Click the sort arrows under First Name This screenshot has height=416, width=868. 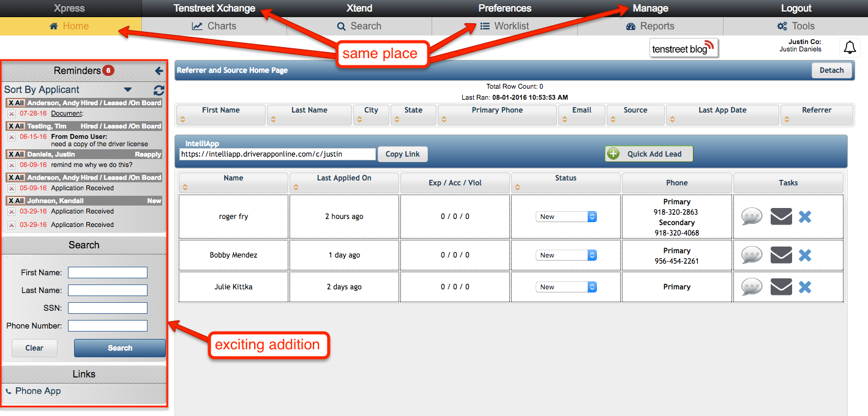click(182, 119)
